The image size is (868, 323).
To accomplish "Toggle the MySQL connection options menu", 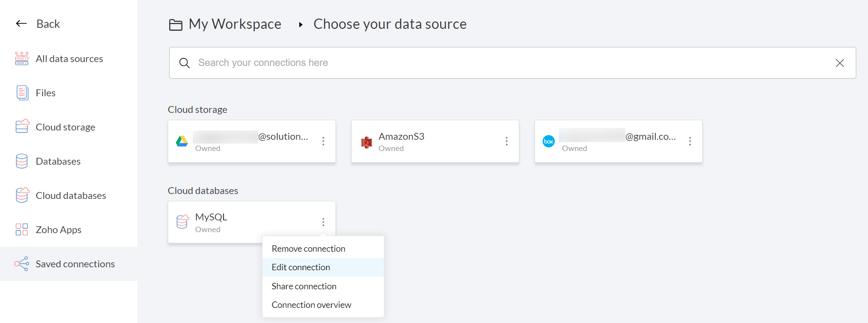I will click(x=323, y=222).
